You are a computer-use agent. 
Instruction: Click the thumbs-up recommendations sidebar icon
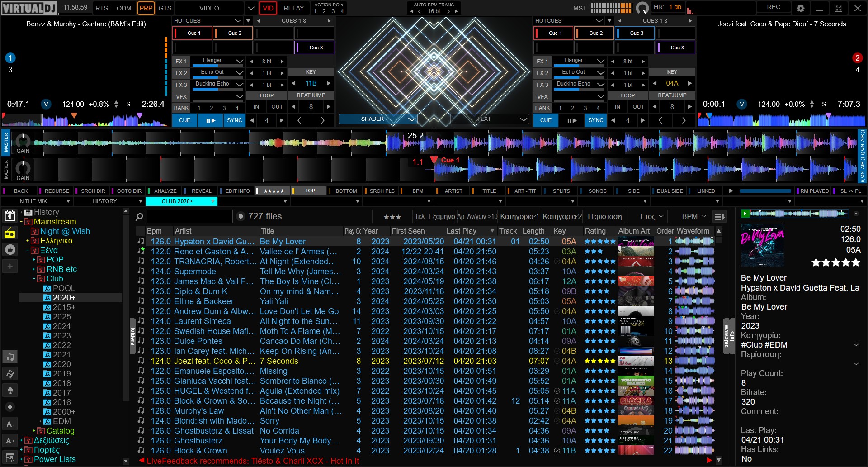tap(9, 250)
